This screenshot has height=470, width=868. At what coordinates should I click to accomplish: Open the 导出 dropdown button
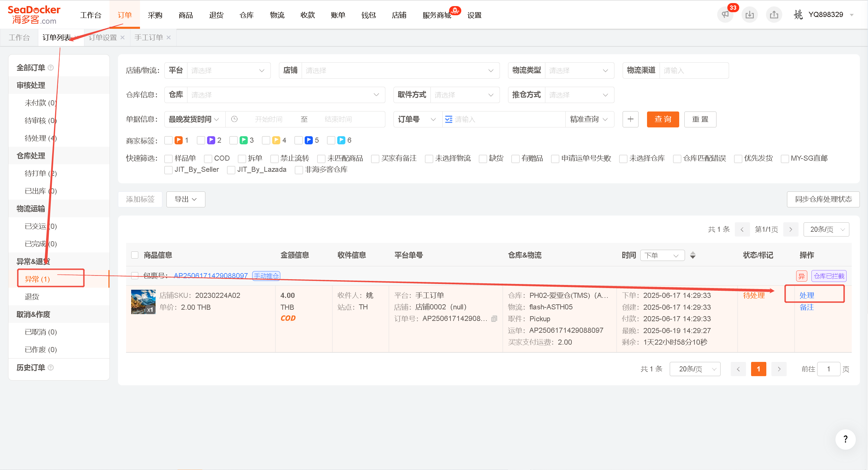click(x=186, y=199)
